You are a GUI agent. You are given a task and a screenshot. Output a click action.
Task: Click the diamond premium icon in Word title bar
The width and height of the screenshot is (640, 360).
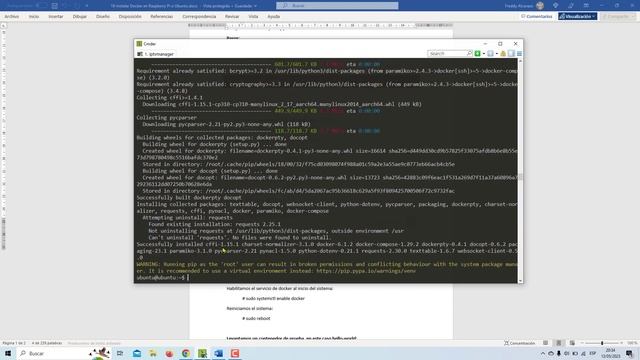click(556, 6)
